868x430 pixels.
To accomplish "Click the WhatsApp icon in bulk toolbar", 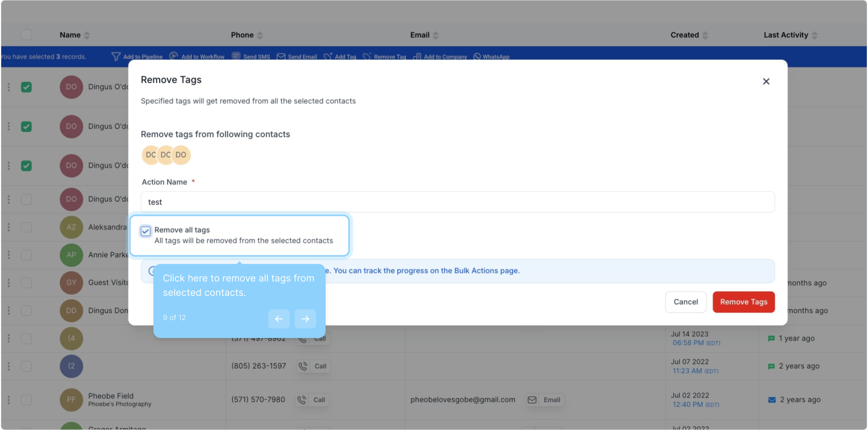I will (477, 57).
